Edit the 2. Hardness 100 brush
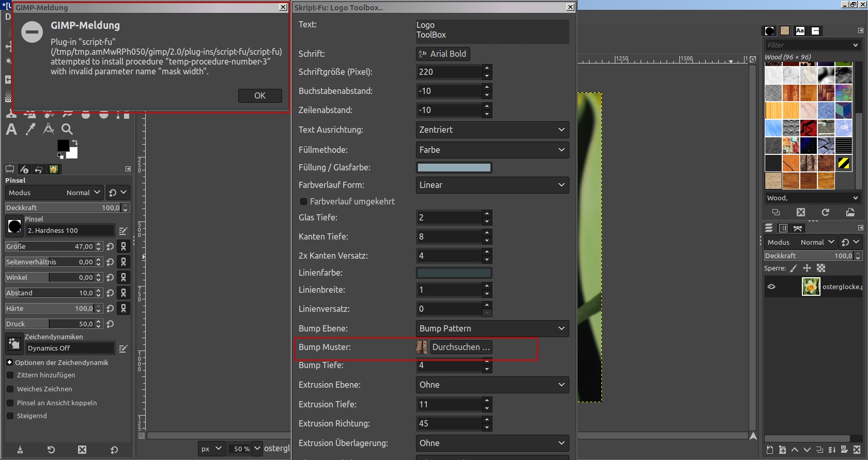Screen dimensions: 868x460 (123, 231)
